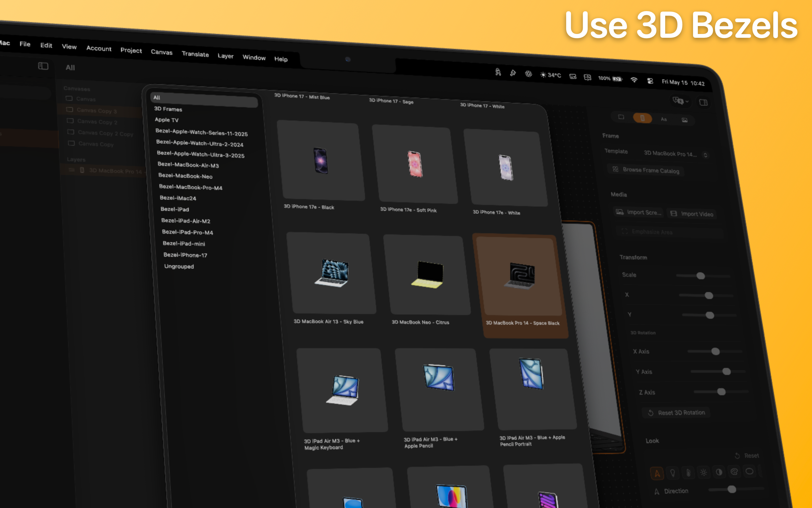Choose 3D iPad Air M3 Blue Magic Keyboard frame

tap(342, 391)
